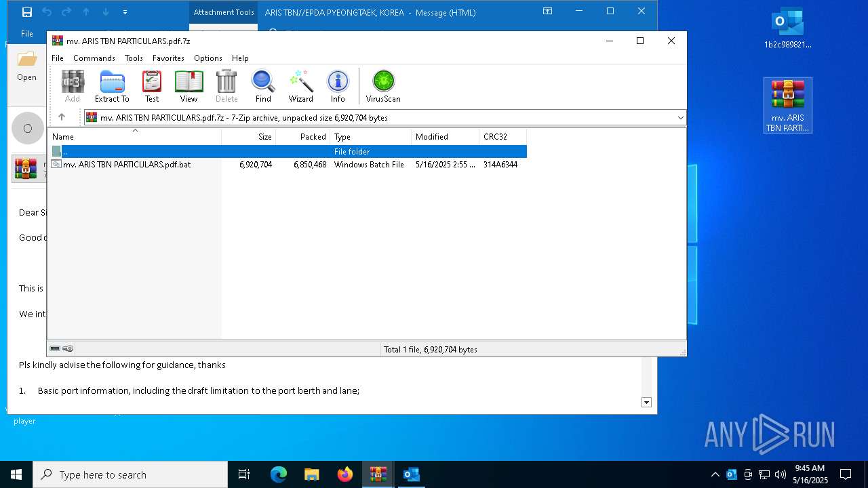Launch the Wizard tool

[300, 86]
